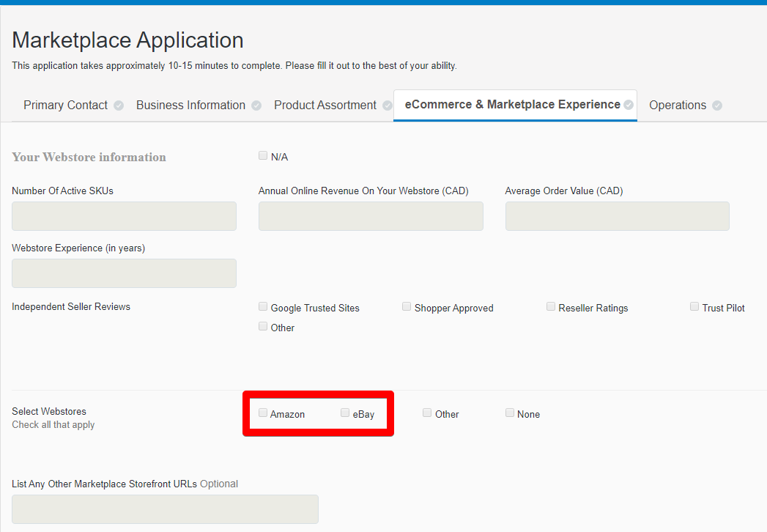Click the status icon beside Business Information
767x532 pixels.
click(x=256, y=106)
